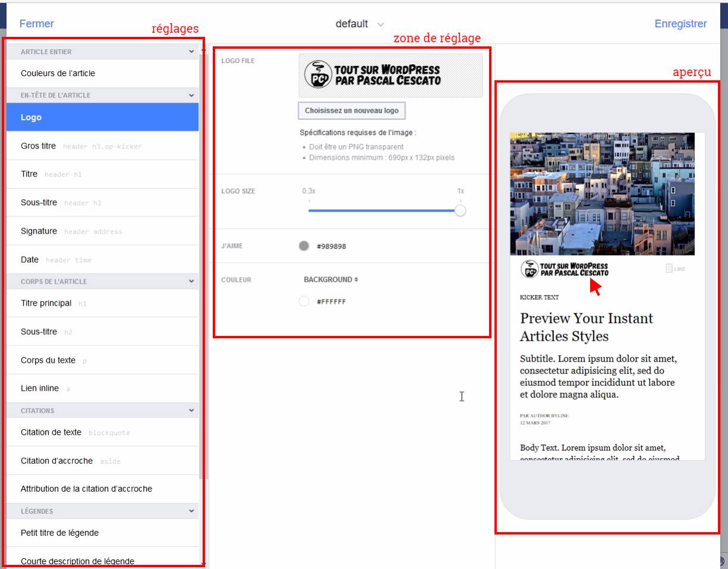Collapse the EN-TÊTE DE L'ARTICLE section chevron
The width and height of the screenshot is (728, 569).
(x=191, y=95)
